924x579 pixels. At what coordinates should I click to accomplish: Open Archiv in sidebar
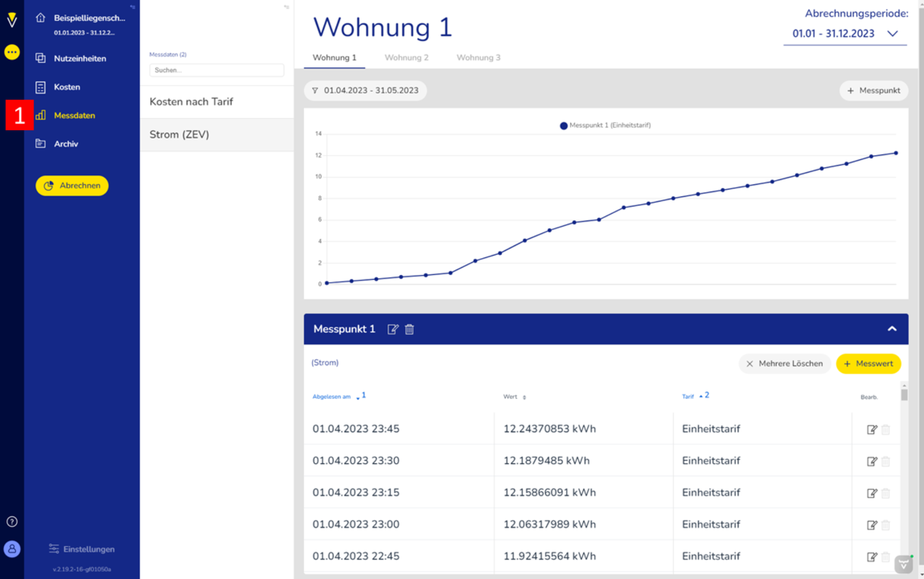(x=66, y=144)
